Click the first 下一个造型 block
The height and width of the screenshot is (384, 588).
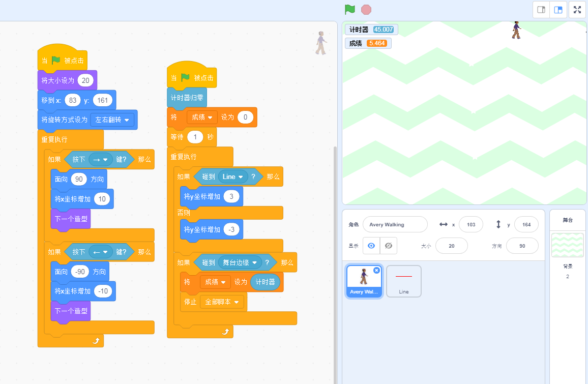pos(71,219)
